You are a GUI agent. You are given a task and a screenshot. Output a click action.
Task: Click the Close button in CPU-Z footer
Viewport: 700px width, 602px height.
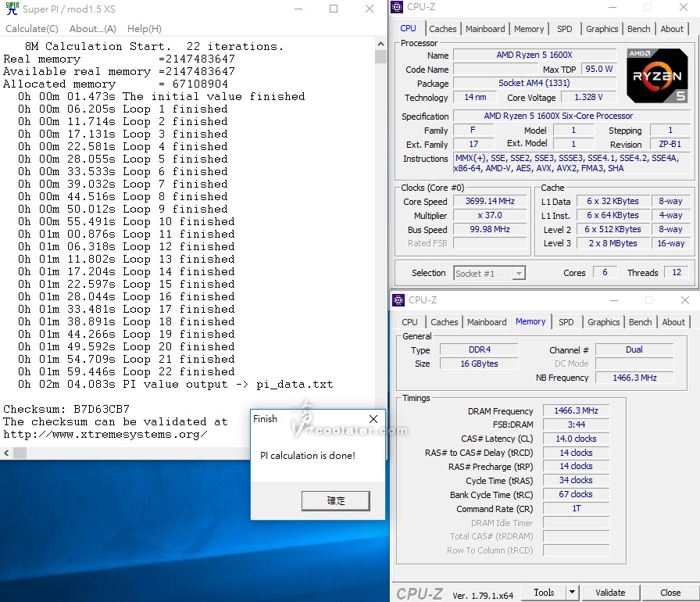[x=670, y=593]
